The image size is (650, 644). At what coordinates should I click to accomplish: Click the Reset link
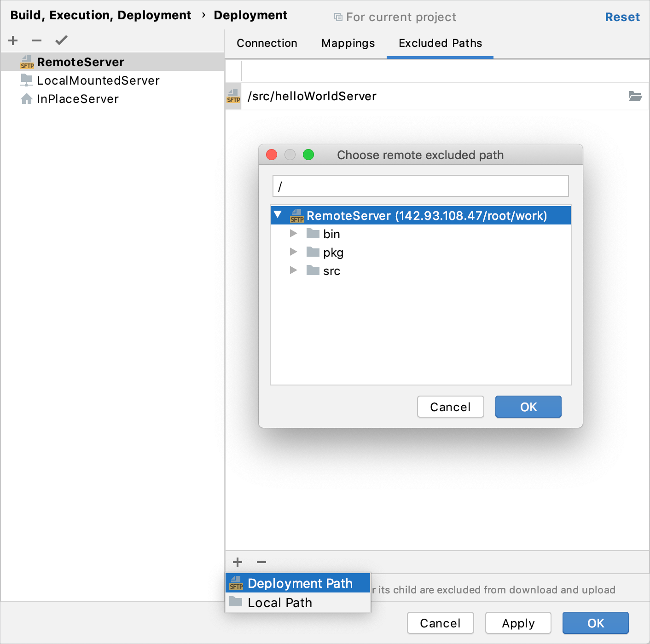[x=622, y=17]
